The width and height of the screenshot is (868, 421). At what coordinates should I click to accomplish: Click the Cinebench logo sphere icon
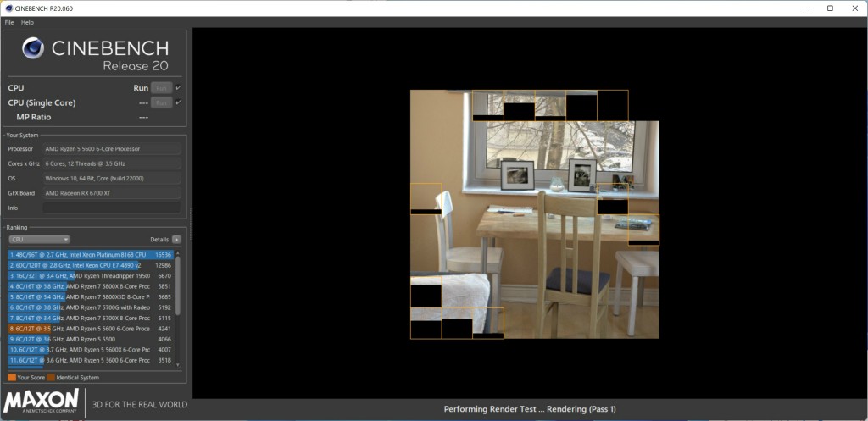coord(33,48)
